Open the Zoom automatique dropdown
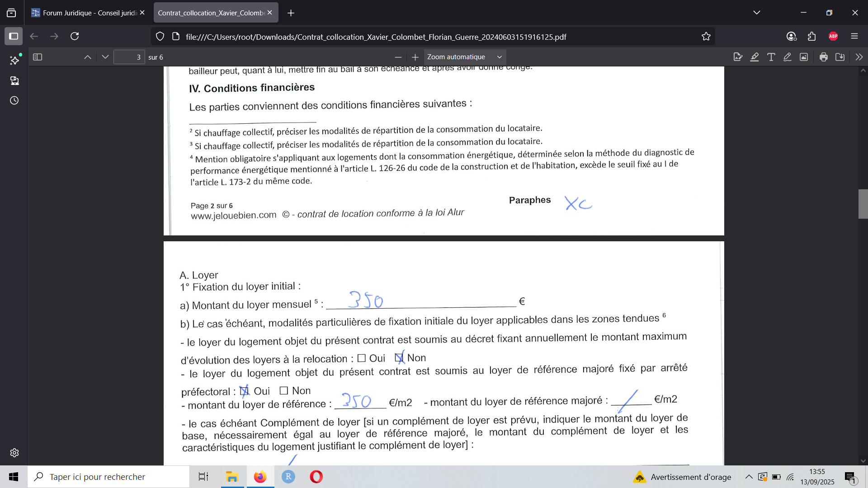 [464, 57]
